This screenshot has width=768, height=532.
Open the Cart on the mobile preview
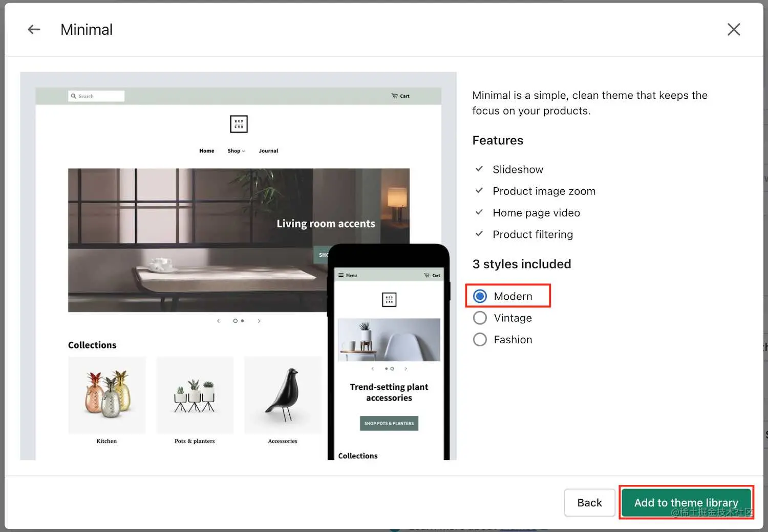(432, 275)
